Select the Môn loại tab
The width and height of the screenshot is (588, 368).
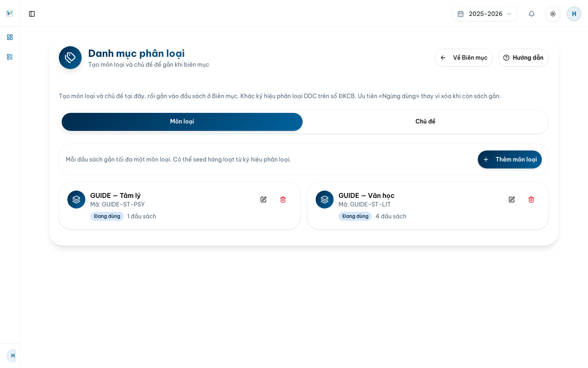[182, 122]
